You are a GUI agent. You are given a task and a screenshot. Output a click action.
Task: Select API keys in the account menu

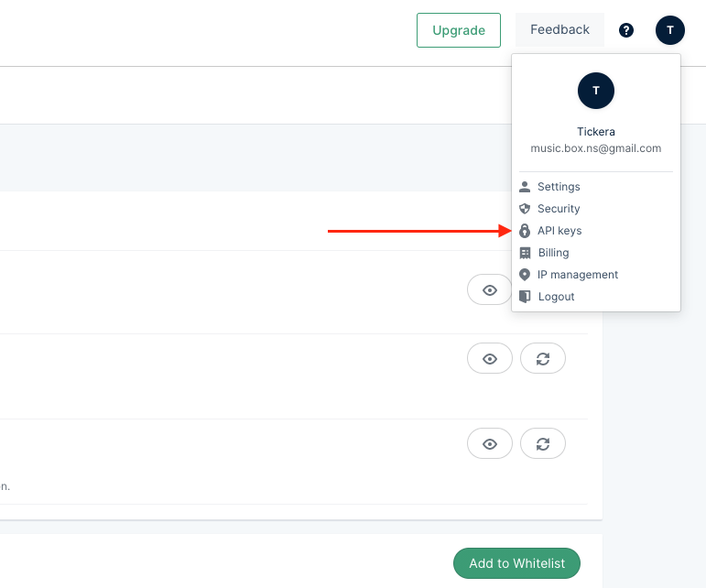tap(559, 231)
